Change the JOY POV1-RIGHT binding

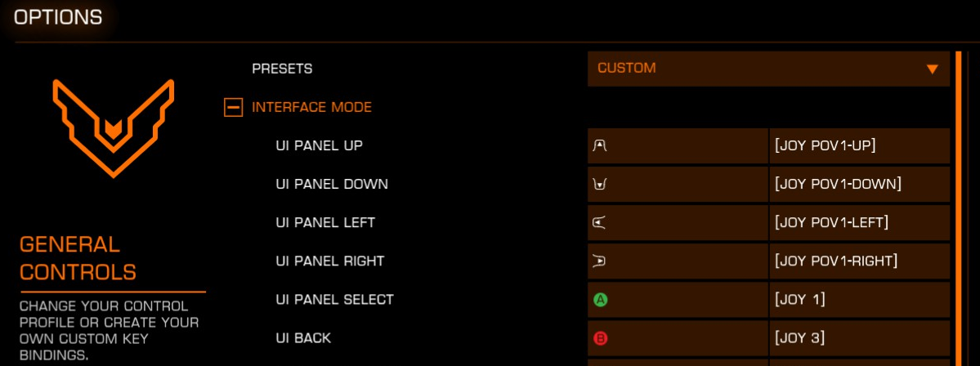click(x=859, y=261)
